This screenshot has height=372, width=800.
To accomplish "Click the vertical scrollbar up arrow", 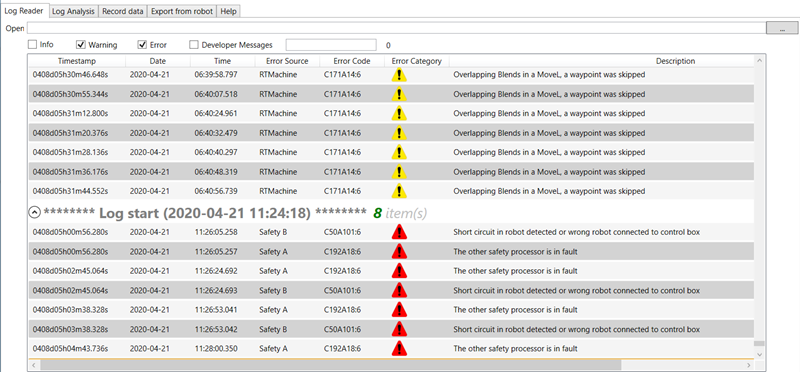I will click(x=760, y=61).
